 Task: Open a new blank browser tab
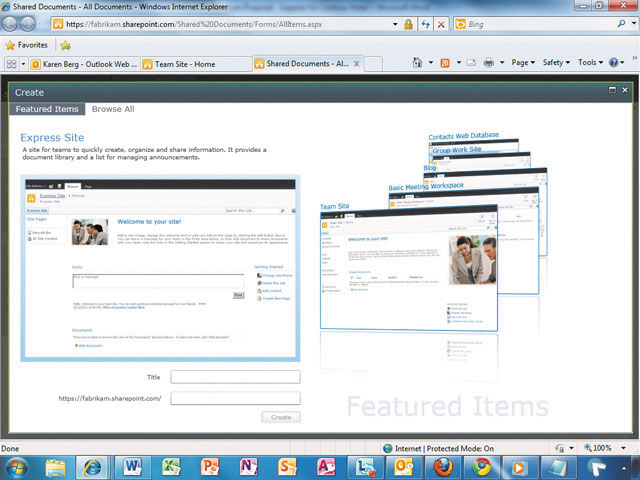pos(373,64)
